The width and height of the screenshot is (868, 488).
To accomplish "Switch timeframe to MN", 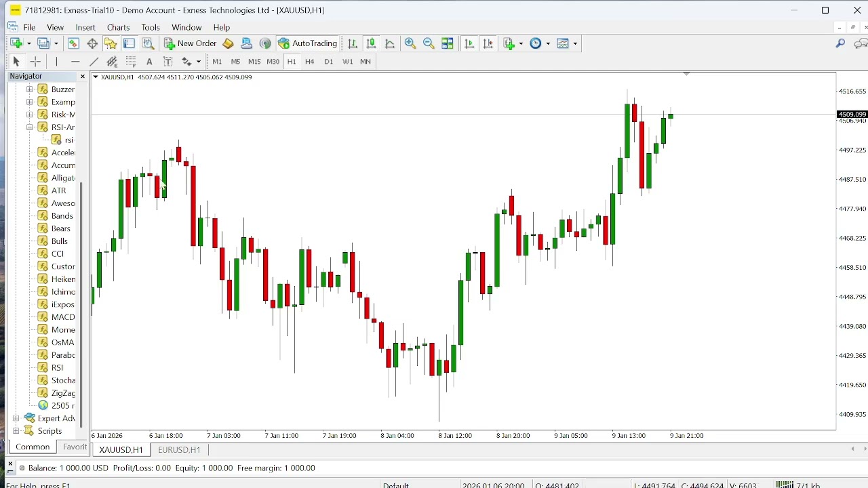I will [366, 62].
